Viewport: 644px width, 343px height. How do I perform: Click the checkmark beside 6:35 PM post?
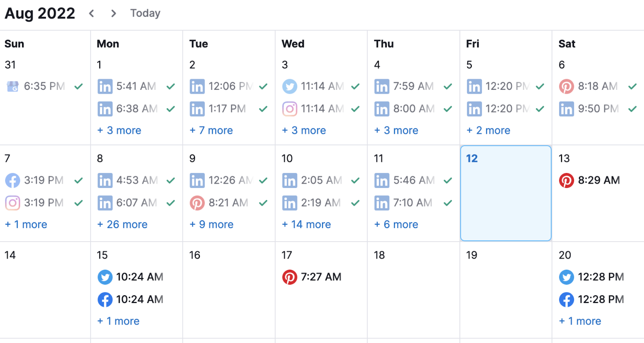pyautogui.click(x=78, y=87)
